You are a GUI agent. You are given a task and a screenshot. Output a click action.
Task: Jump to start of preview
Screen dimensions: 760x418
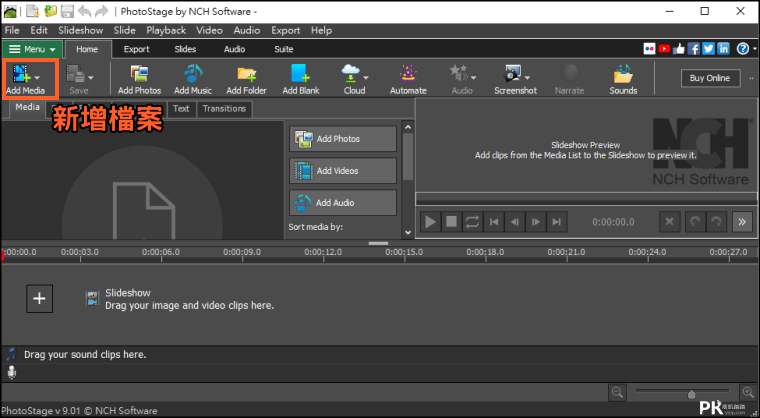pos(494,222)
